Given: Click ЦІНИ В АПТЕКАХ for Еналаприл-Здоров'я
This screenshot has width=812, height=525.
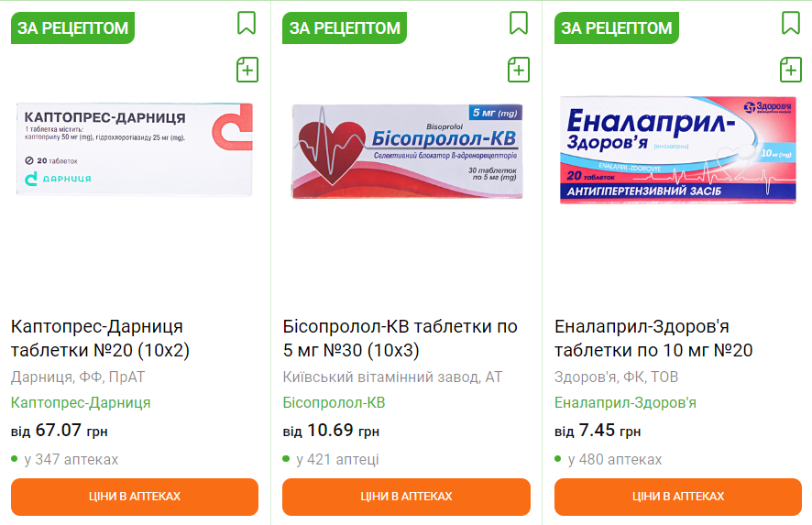Looking at the screenshot, I should pos(678,497).
